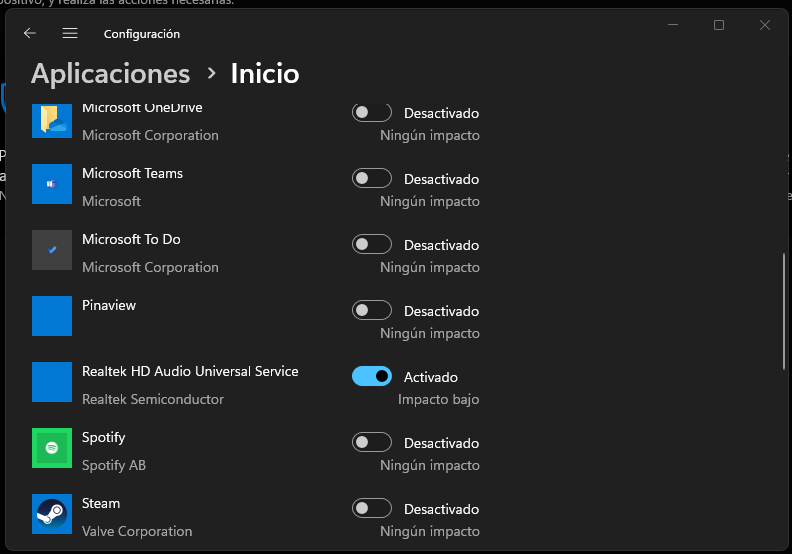
Task: Minimize the Configuración window
Action: point(673,25)
